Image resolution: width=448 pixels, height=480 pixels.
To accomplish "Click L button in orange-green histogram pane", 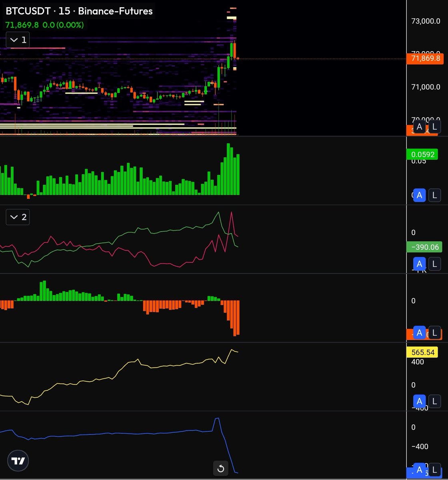I will point(434,332).
